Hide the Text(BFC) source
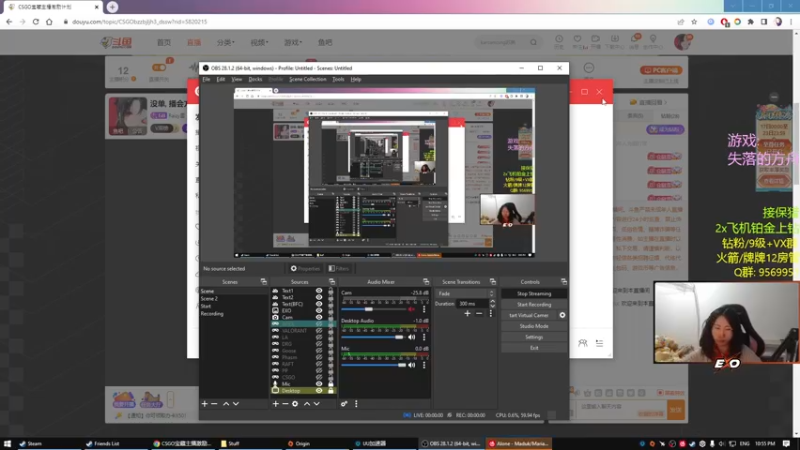This screenshot has height=450, width=800. click(319, 304)
